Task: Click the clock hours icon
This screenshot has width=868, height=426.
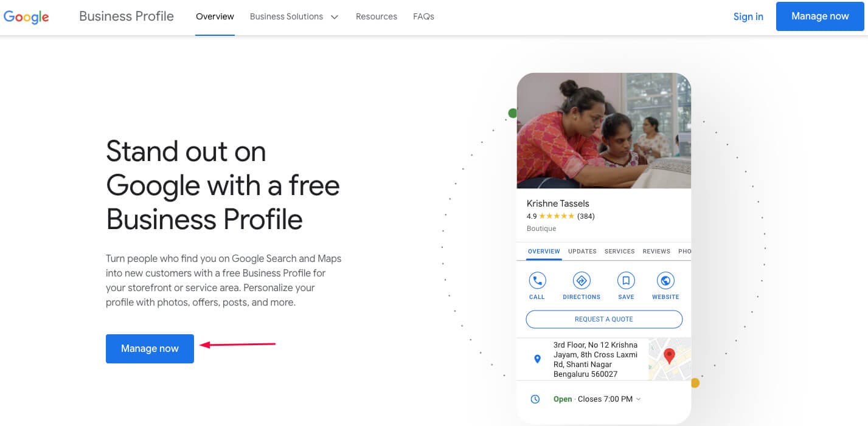Action: (x=535, y=399)
